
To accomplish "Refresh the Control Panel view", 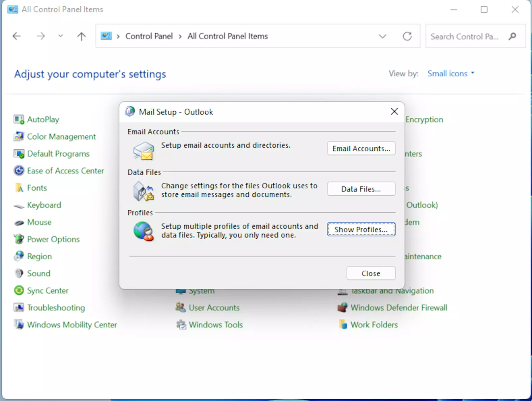I will [x=407, y=36].
